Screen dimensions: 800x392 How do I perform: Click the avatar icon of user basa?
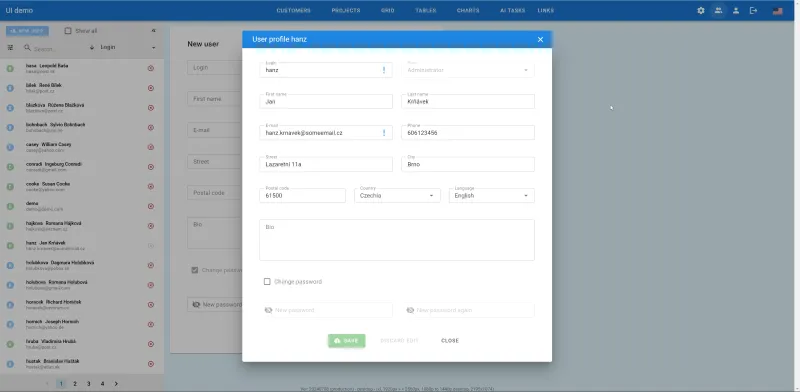tap(10, 68)
